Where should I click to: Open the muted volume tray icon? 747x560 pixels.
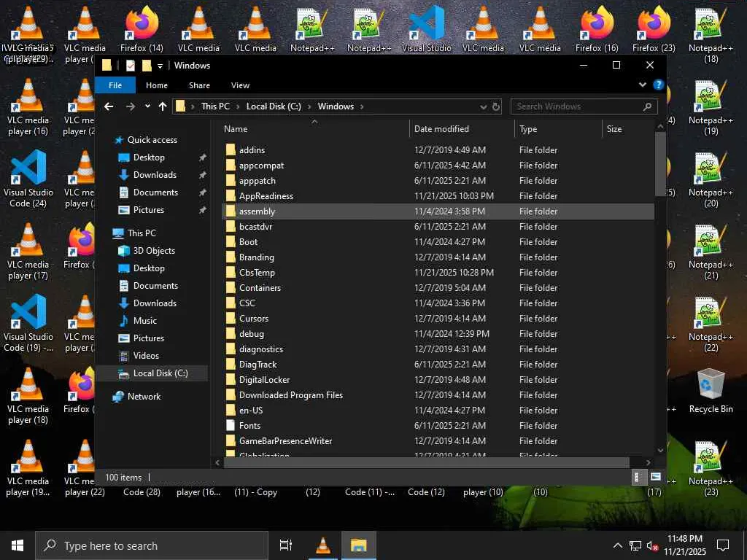pyautogui.click(x=652, y=545)
